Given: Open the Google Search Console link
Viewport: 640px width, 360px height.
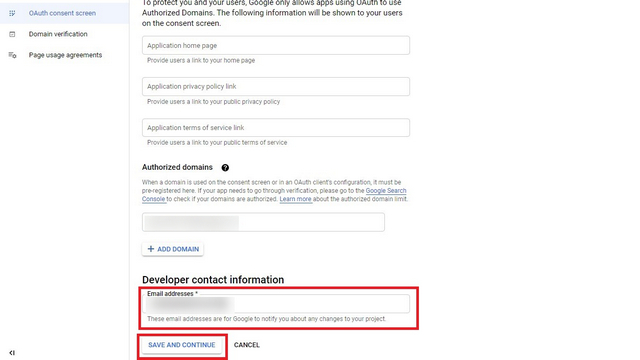Looking at the screenshot, I should 386,191.
